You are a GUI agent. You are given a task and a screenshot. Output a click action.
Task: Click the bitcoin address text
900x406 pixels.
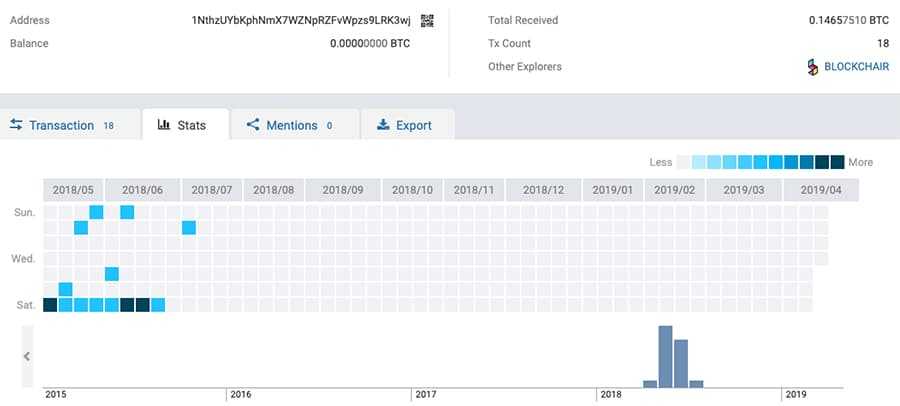pyautogui.click(x=302, y=20)
